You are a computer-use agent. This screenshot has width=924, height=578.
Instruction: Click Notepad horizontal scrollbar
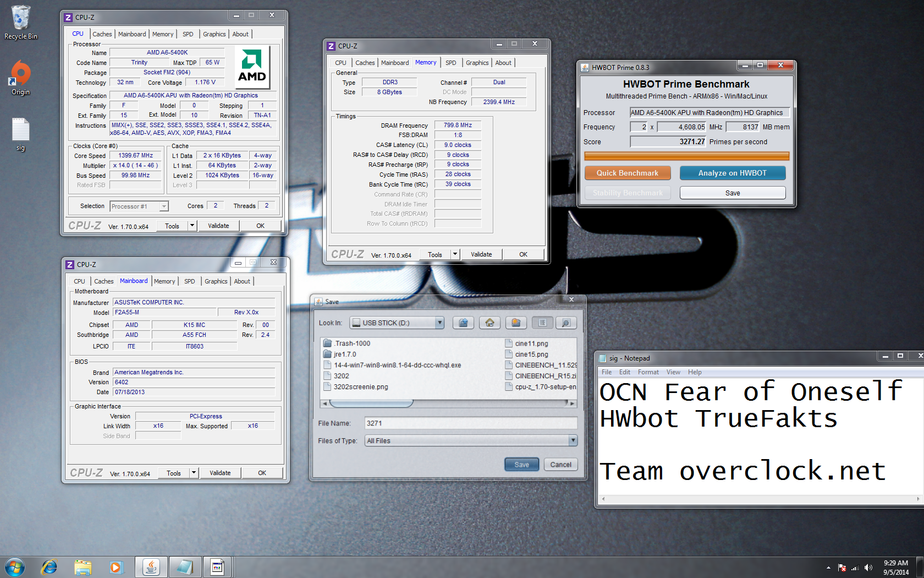point(761,499)
